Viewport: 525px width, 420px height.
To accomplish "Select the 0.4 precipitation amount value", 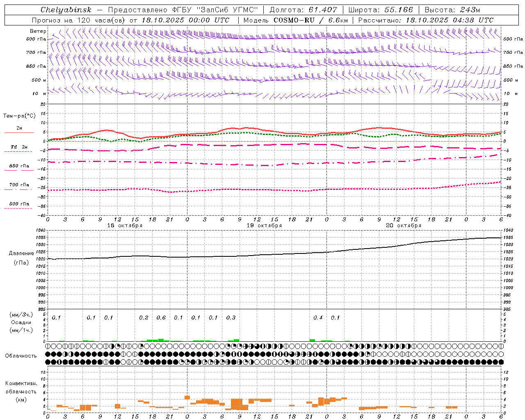I will [318, 317].
